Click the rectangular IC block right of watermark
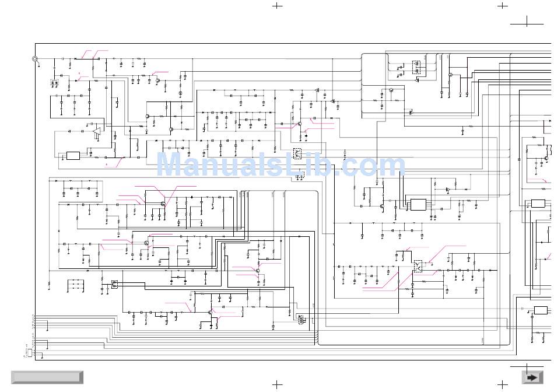Viewport: 554px width, 392px height. 418,205
